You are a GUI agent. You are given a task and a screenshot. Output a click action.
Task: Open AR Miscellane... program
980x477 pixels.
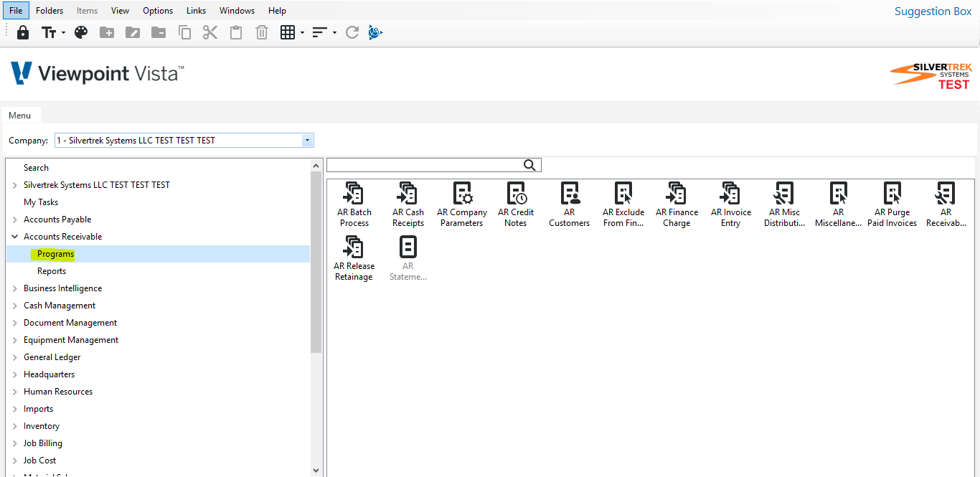[838, 205]
